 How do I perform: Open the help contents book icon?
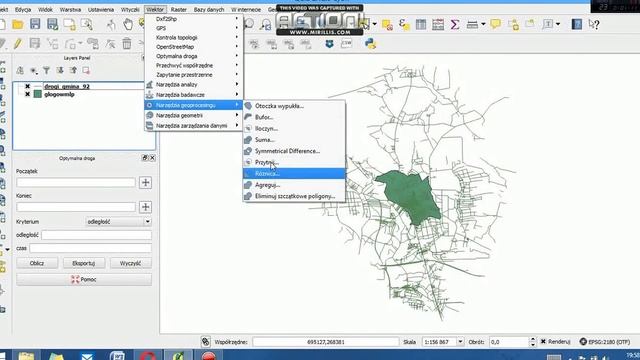(x=576, y=24)
